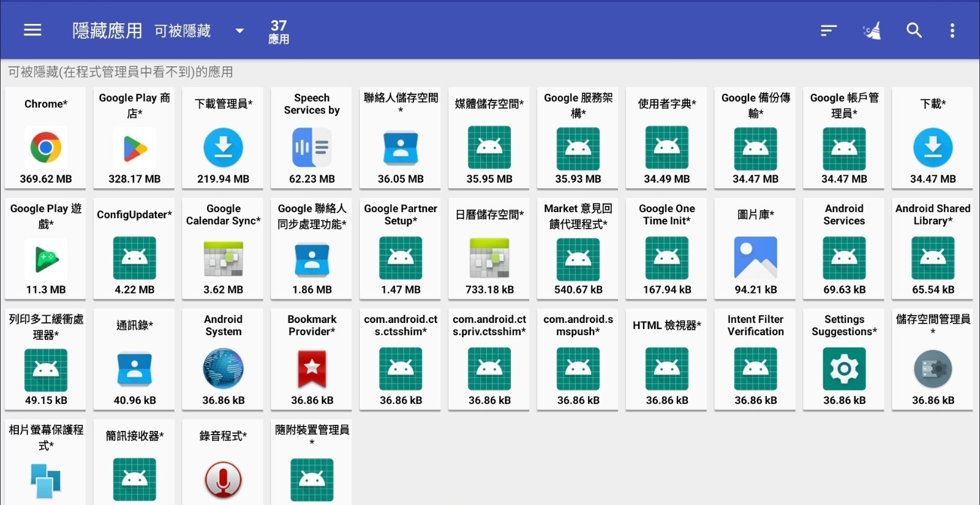Select the Chrome app icon
The image size is (980, 505).
[x=46, y=148]
